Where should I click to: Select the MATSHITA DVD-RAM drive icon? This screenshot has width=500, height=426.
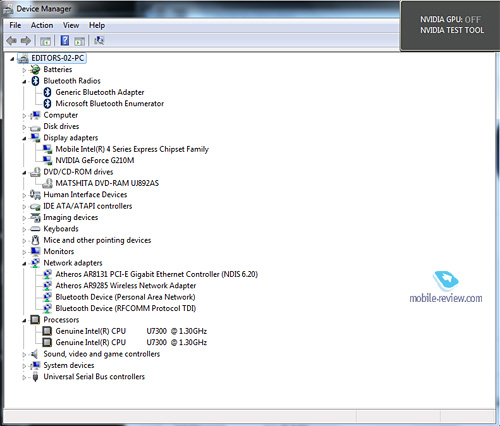[x=47, y=183]
